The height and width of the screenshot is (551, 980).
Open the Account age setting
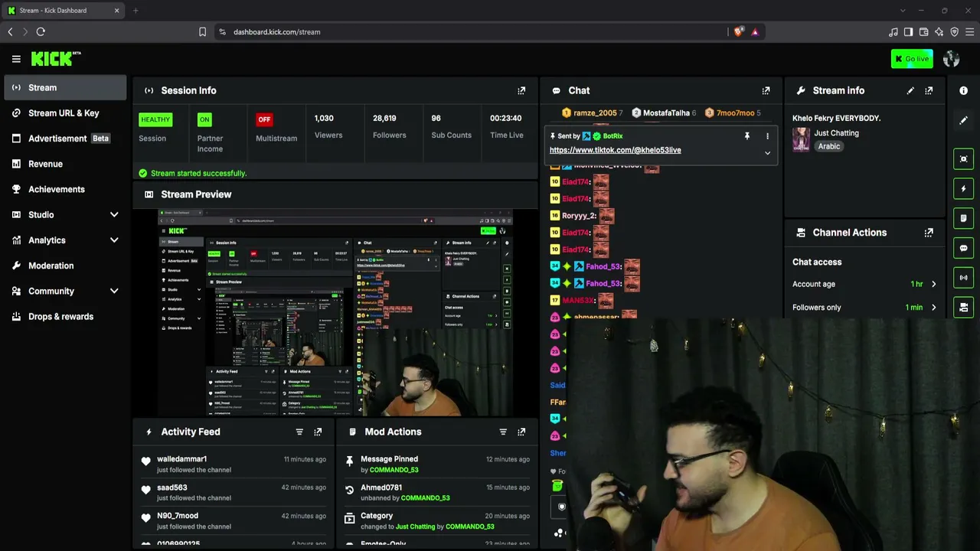(x=864, y=284)
